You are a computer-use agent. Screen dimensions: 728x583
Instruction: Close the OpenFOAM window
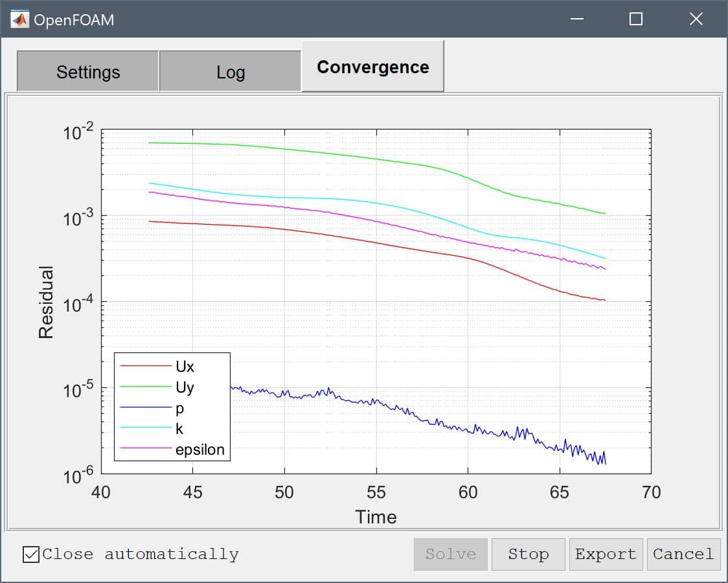[x=696, y=19]
